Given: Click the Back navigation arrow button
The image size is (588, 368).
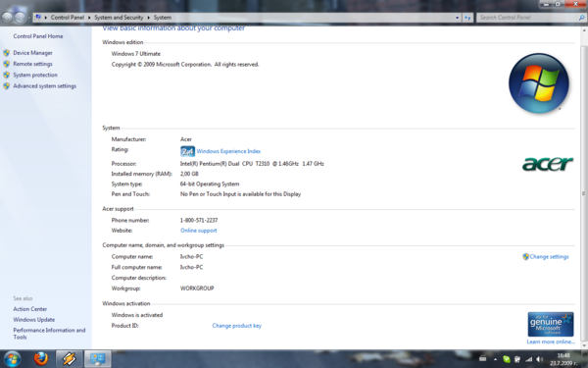Looking at the screenshot, I should click(7, 18).
